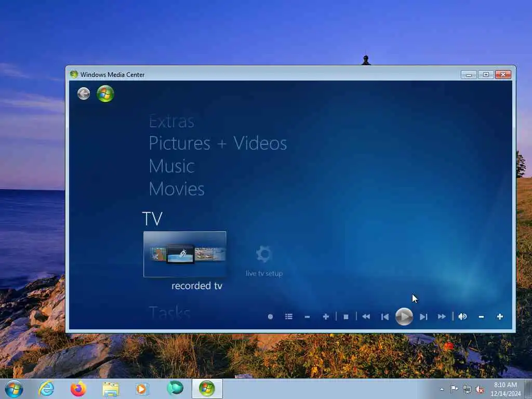The height and width of the screenshot is (399, 532).
Task: Click channel down minus button
Action: tap(307, 317)
